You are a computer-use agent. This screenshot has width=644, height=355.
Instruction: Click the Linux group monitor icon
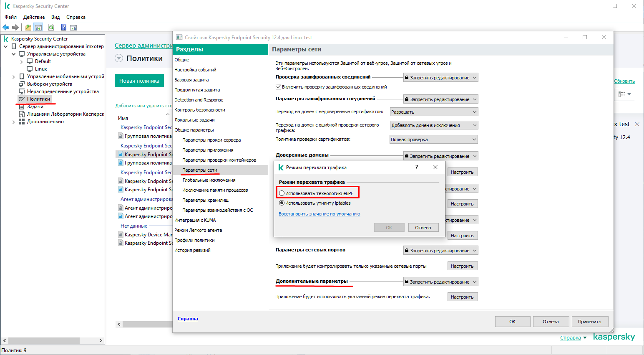tap(30, 69)
